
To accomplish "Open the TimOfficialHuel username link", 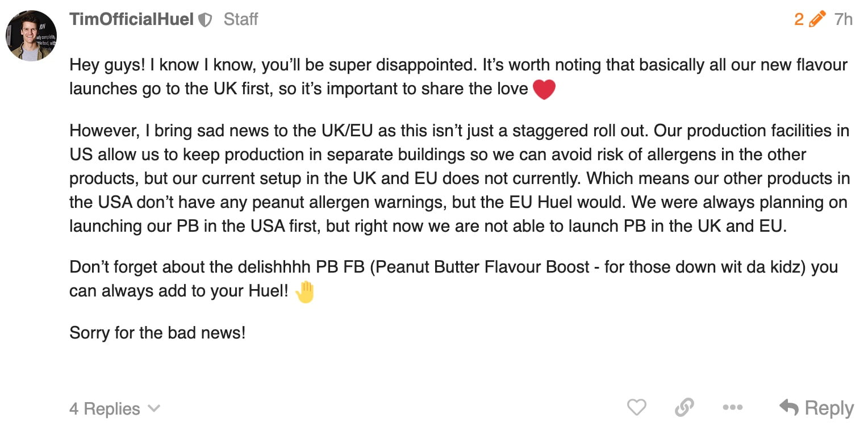I will pyautogui.click(x=132, y=19).
